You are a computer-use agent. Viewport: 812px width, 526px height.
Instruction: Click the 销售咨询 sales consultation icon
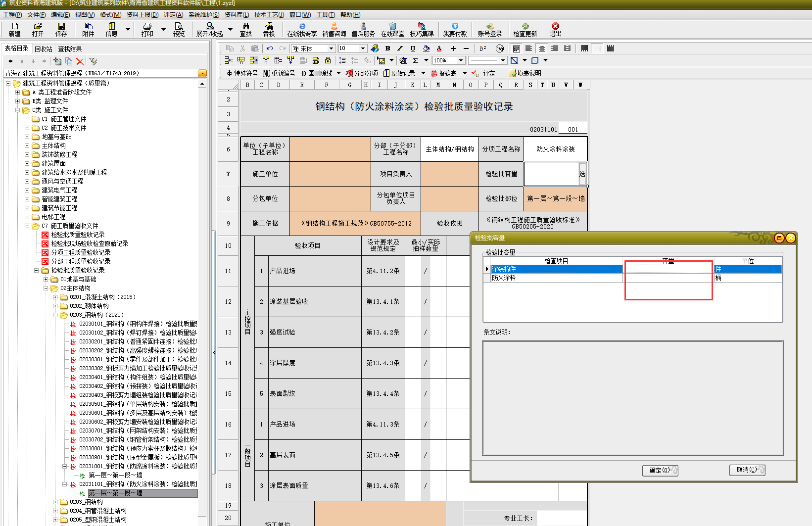[x=334, y=30]
